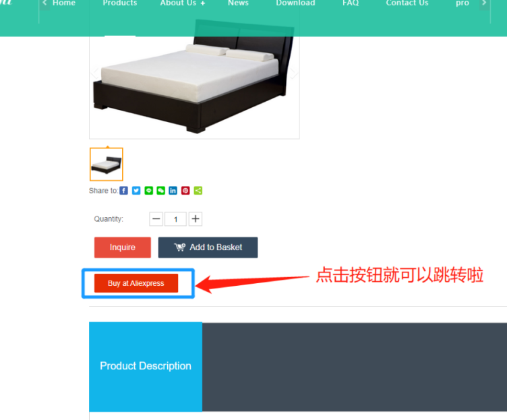Click the quantity input field
This screenshot has width=507, height=420.
tap(175, 219)
